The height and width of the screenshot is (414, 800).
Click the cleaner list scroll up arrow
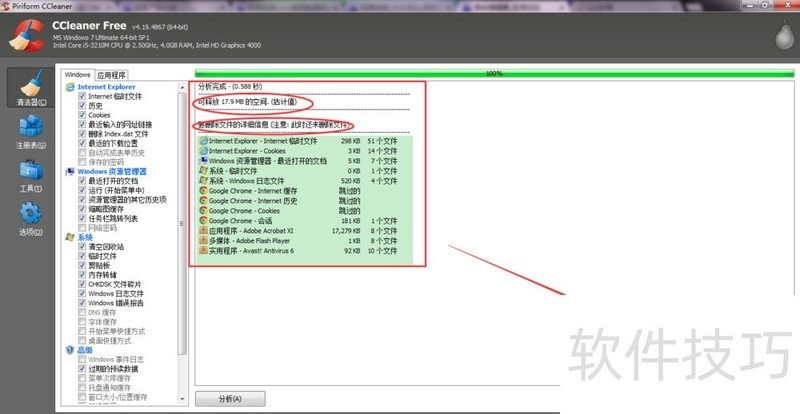[183, 88]
